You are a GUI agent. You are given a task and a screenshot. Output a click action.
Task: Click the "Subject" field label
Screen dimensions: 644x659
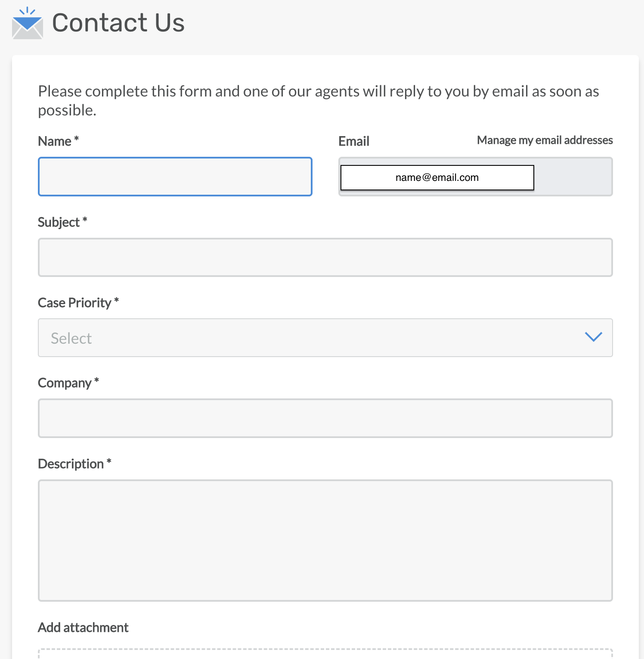pyautogui.click(x=59, y=222)
